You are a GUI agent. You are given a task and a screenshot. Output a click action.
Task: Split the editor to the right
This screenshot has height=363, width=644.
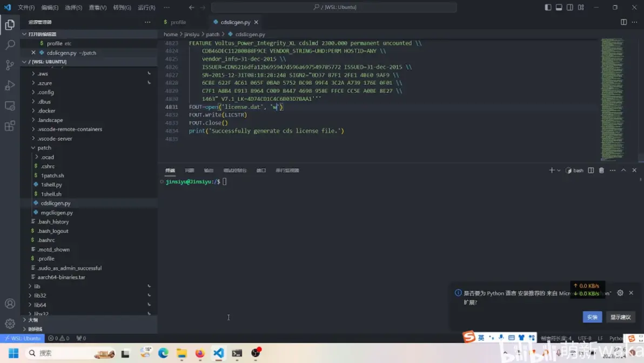coord(623,22)
